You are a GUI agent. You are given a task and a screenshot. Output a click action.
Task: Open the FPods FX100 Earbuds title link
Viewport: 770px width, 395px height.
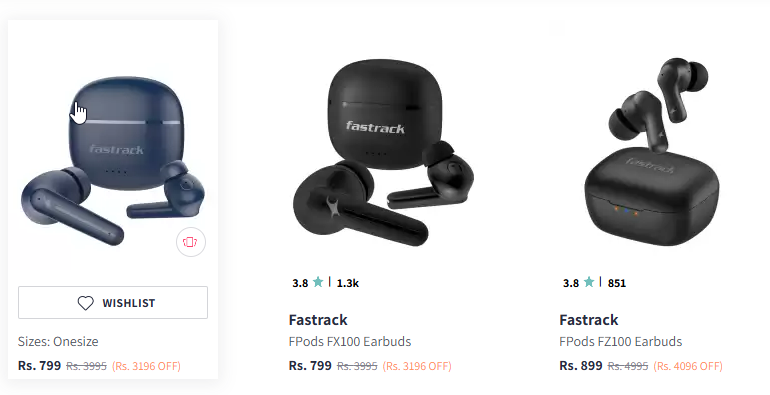tap(350, 341)
